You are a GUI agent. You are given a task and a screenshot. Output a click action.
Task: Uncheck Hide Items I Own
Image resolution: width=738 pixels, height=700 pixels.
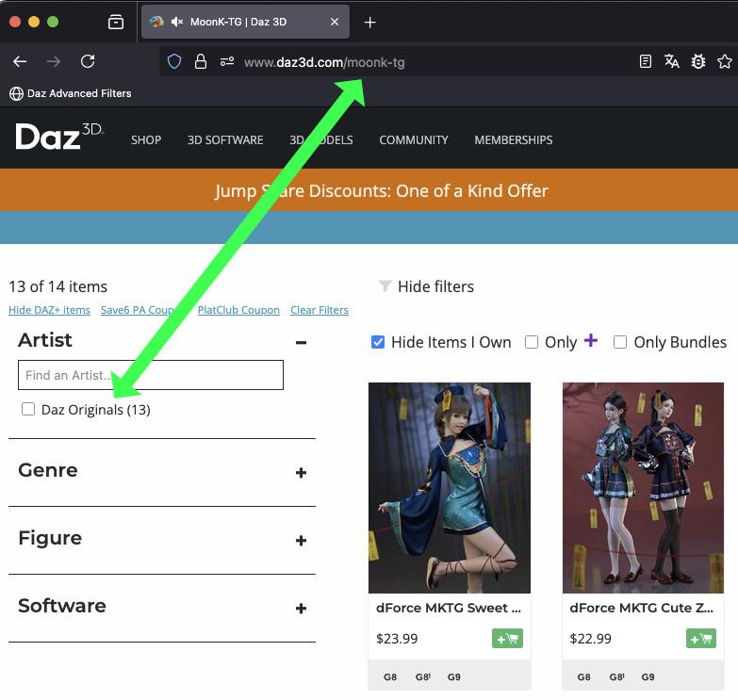point(378,342)
